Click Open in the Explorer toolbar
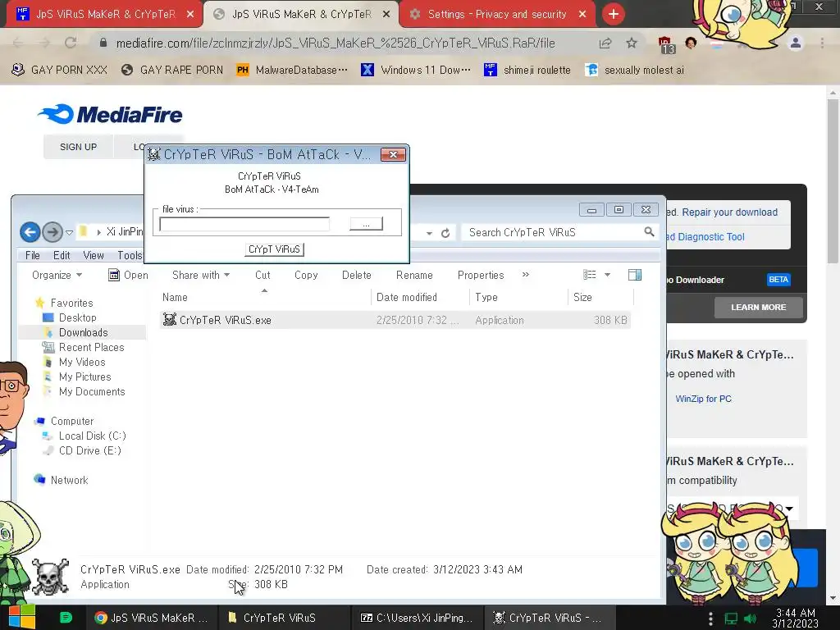The image size is (840, 630). (x=128, y=275)
